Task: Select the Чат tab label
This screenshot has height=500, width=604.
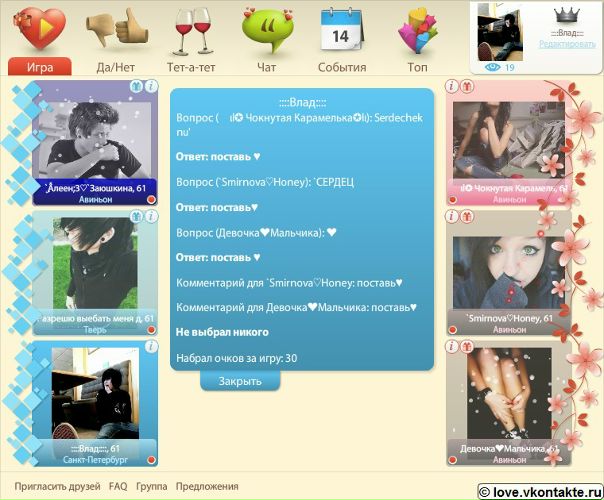Action: click(x=266, y=68)
